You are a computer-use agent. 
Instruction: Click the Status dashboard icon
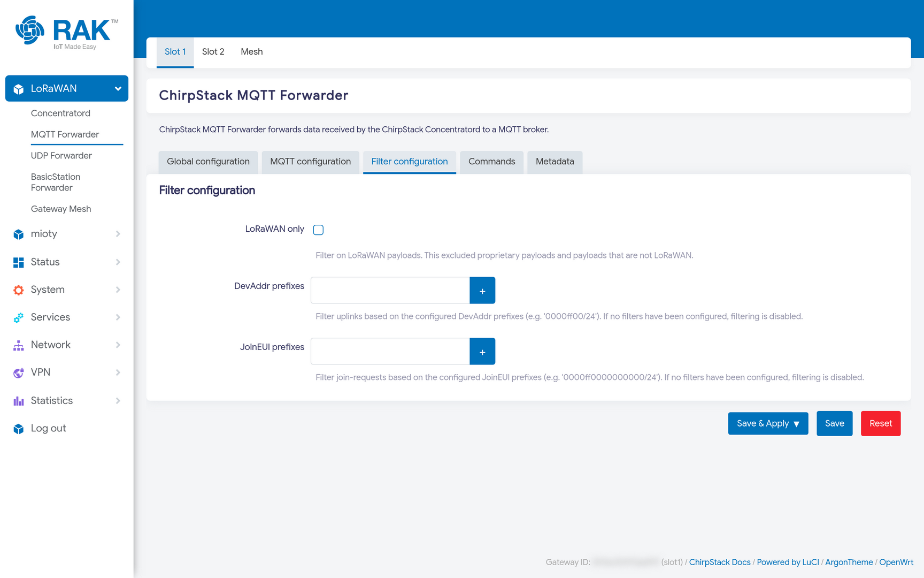coord(19,262)
